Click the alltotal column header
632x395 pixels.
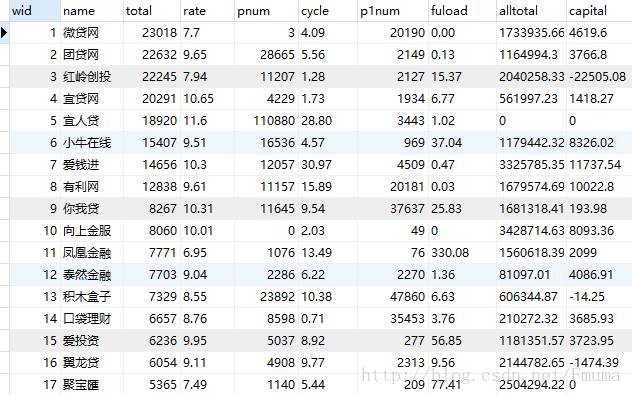[531, 11]
